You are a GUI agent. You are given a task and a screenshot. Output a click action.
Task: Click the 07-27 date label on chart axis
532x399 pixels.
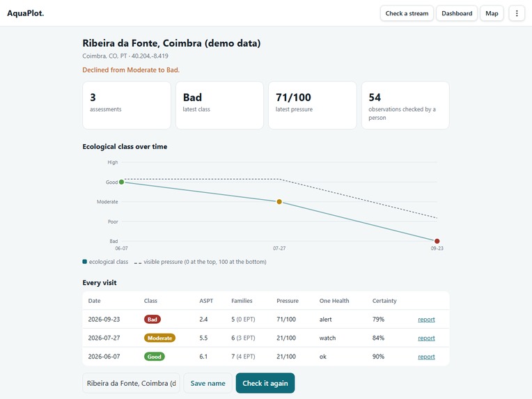click(279, 249)
